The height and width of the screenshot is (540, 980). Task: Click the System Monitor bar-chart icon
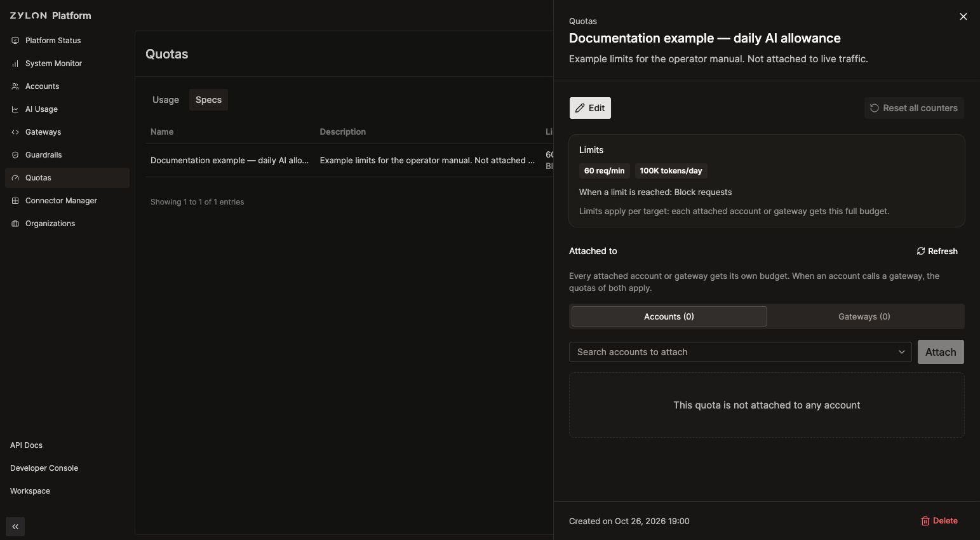tap(15, 64)
